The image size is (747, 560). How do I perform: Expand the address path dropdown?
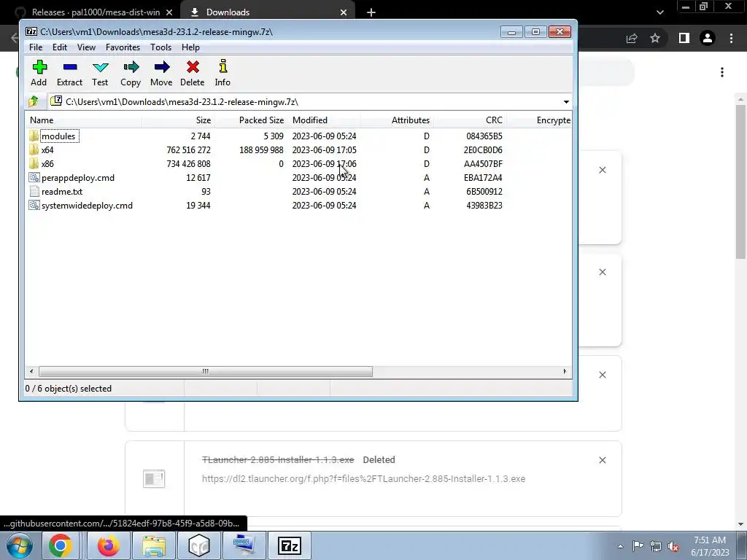566,102
